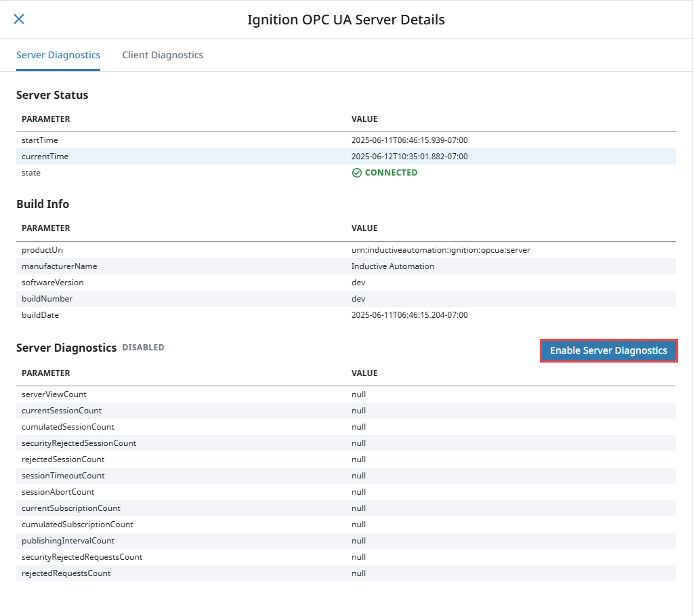The height and width of the screenshot is (616, 693).
Task: Click the null value for cumulatedSubscriptionCount
Action: (x=358, y=525)
